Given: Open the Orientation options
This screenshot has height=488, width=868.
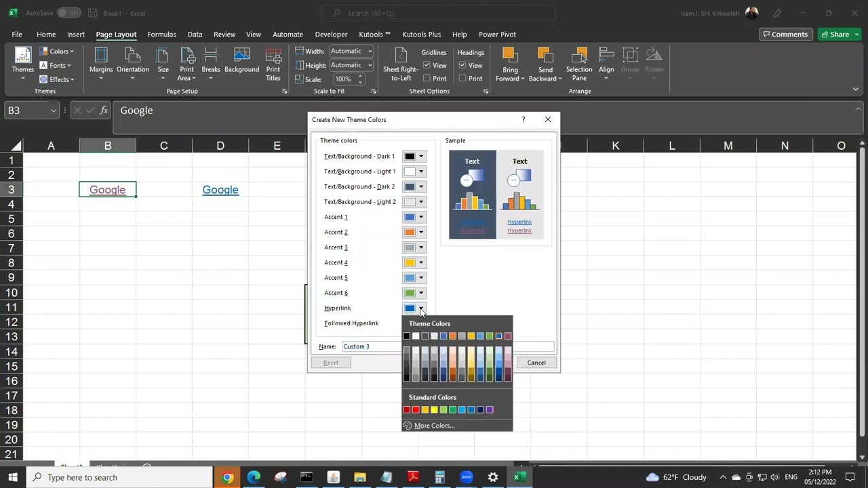Looking at the screenshot, I should 133,64.
